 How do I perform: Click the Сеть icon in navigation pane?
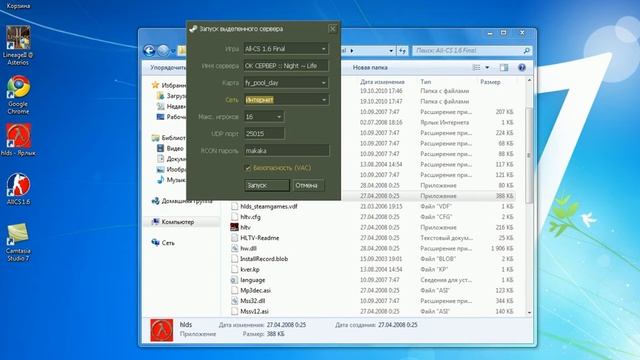pyautogui.click(x=156, y=242)
